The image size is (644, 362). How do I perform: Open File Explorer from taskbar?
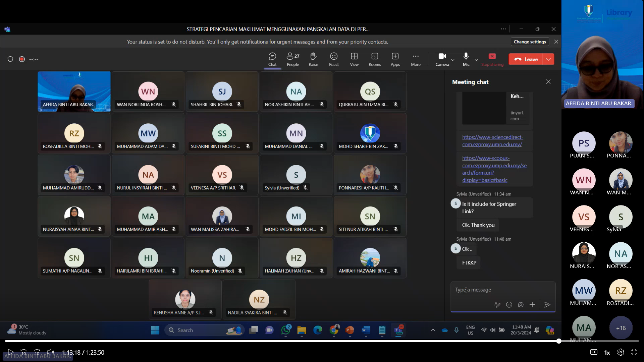point(302,330)
